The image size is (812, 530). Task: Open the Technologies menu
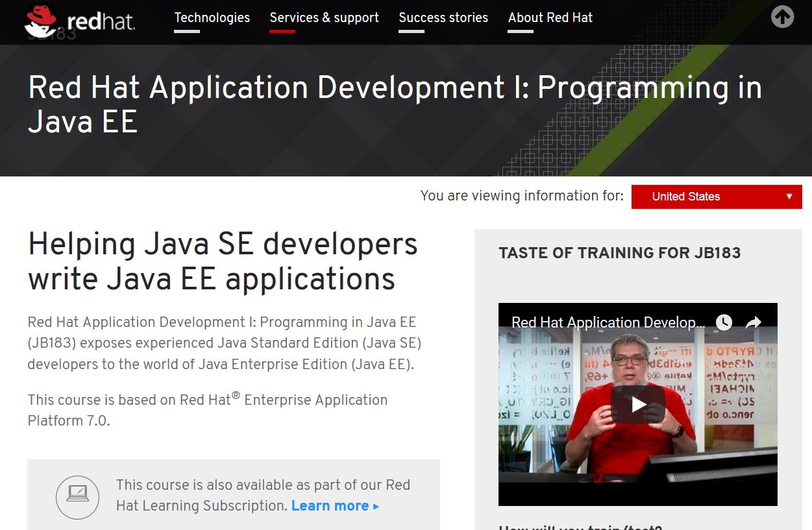click(212, 18)
